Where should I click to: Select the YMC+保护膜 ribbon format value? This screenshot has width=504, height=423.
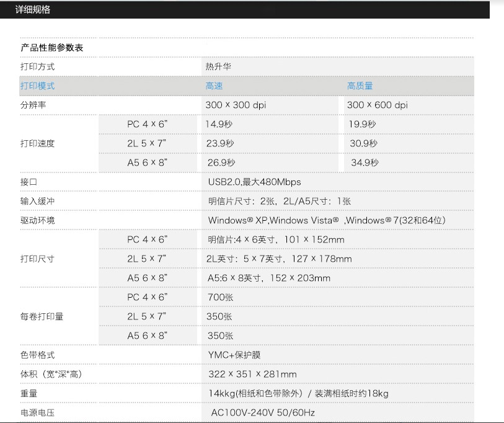point(234,355)
